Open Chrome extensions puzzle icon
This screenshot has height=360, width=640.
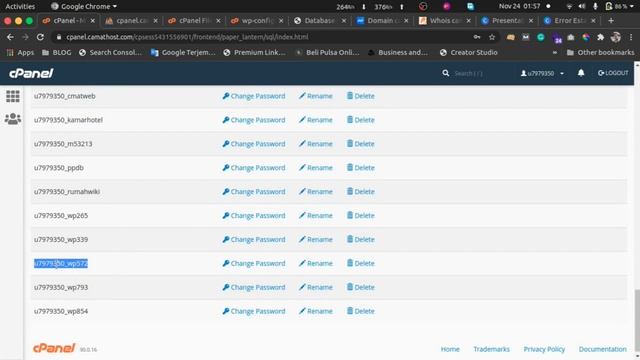click(600, 37)
